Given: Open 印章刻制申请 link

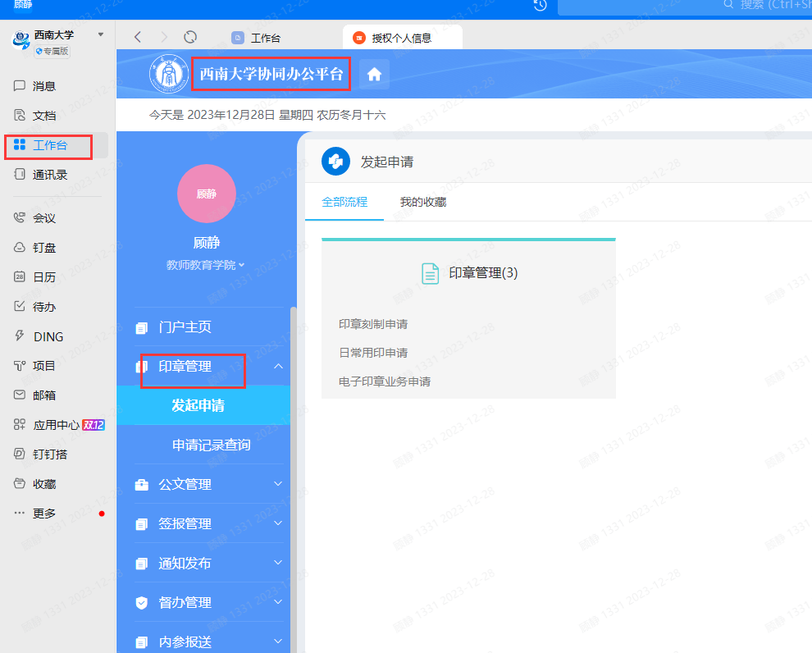Looking at the screenshot, I should (373, 324).
